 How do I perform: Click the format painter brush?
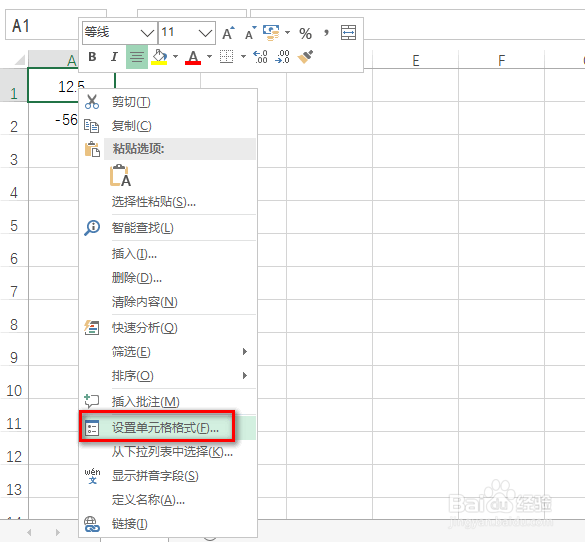(305, 57)
